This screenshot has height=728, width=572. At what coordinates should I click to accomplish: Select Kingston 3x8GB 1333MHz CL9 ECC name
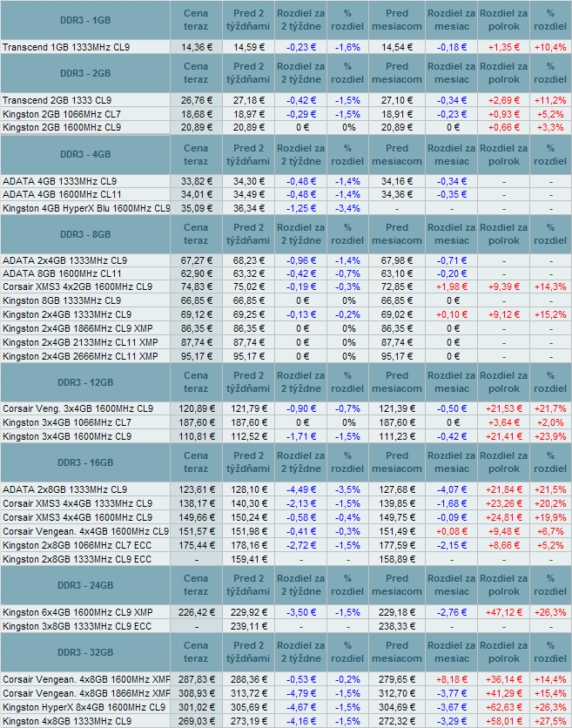click(x=77, y=626)
